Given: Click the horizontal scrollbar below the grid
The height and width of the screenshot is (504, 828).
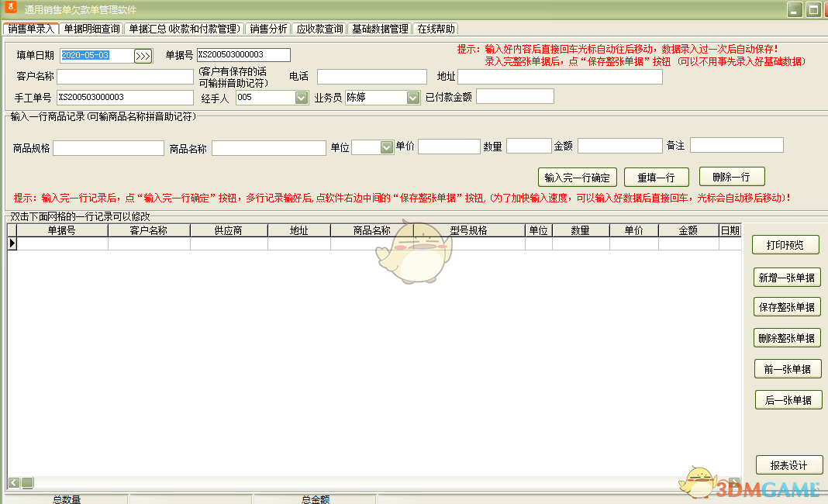Looking at the screenshot, I should point(27,482).
